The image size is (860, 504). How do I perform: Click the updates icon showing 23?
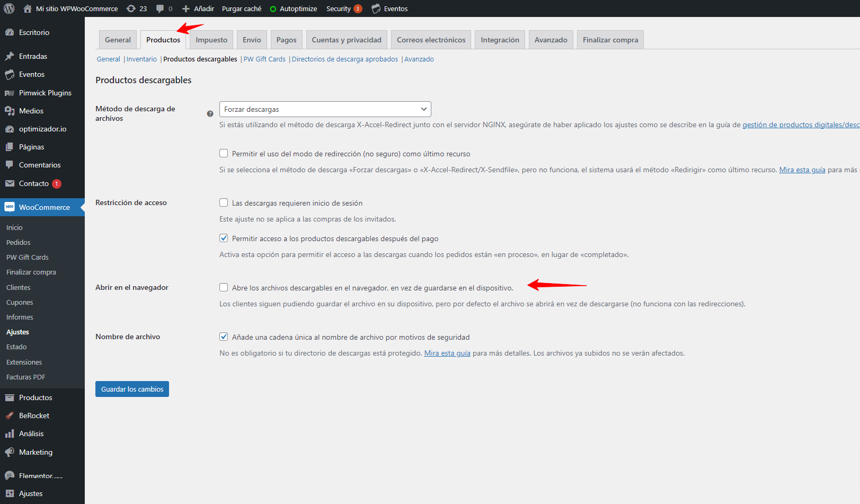click(x=131, y=8)
